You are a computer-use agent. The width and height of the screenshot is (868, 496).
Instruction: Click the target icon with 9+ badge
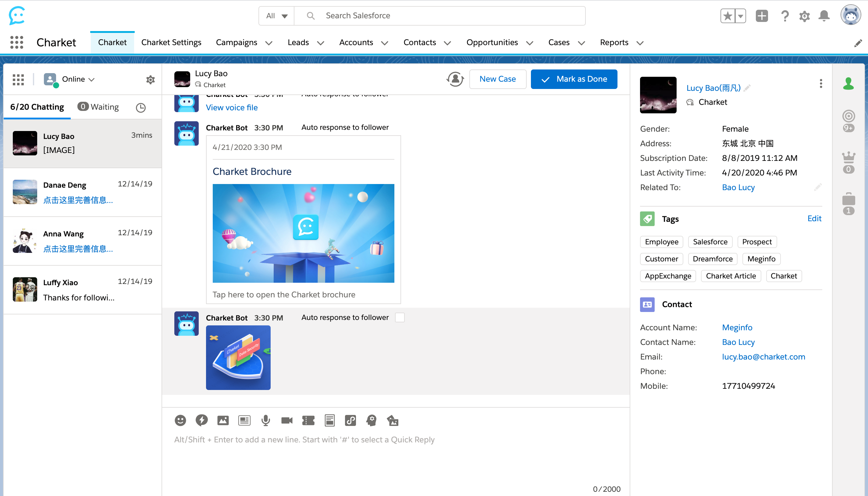[x=848, y=121]
